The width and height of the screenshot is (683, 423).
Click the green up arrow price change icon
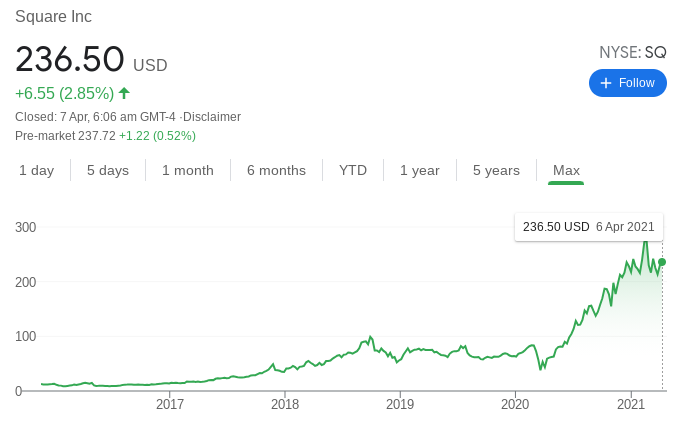pos(124,93)
